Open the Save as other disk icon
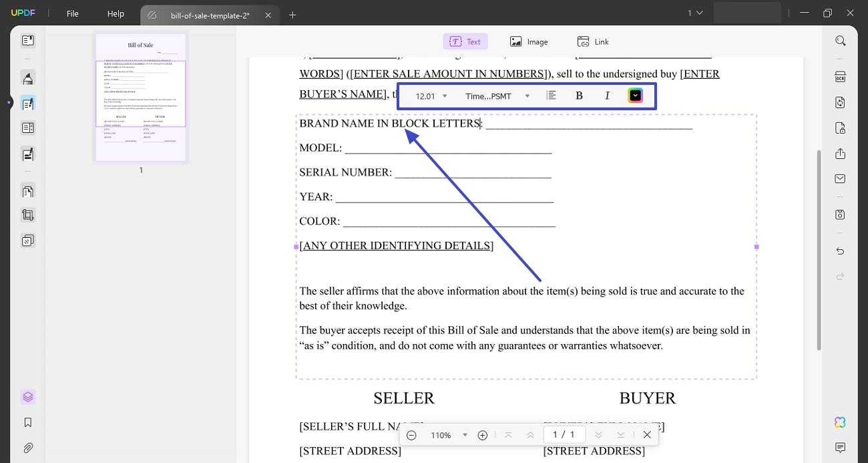The width and height of the screenshot is (868, 463). click(840, 214)
